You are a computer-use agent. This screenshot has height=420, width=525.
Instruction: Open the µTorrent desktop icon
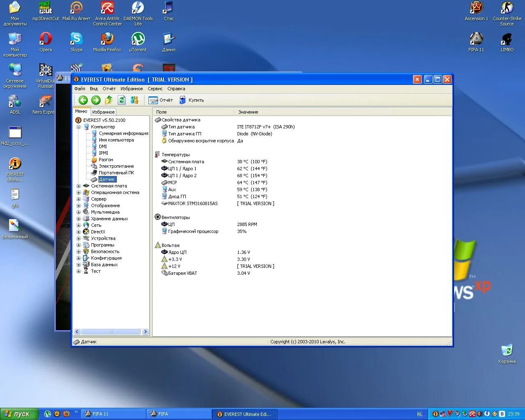(x=138, y=42)
